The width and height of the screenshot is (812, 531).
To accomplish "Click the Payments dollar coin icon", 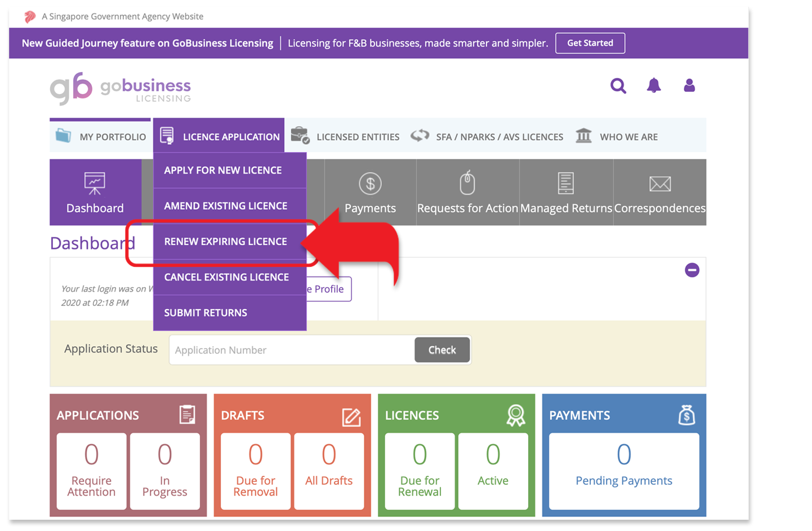I will pyautogui.click(x=370, y=184).
